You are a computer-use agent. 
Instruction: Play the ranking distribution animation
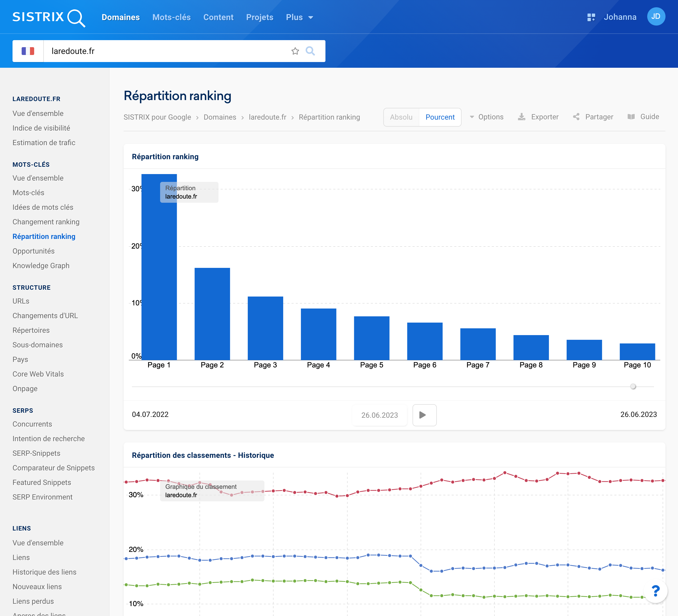(425, 415)
